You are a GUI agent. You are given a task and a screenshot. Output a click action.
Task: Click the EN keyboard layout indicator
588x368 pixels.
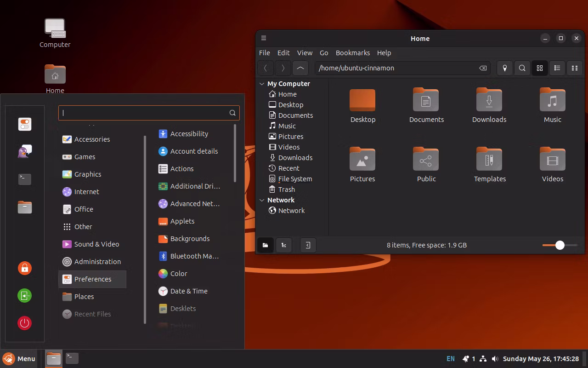click(451, 359)
